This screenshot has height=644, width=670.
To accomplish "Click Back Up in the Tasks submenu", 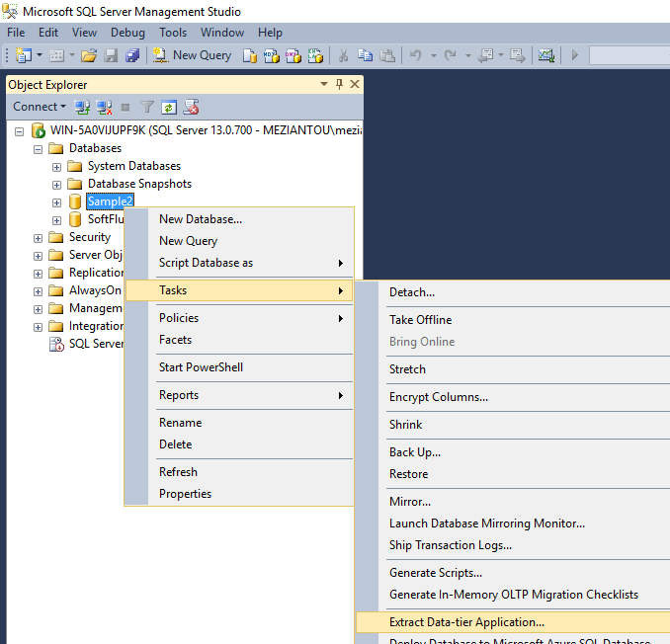I will coord(415,452).
